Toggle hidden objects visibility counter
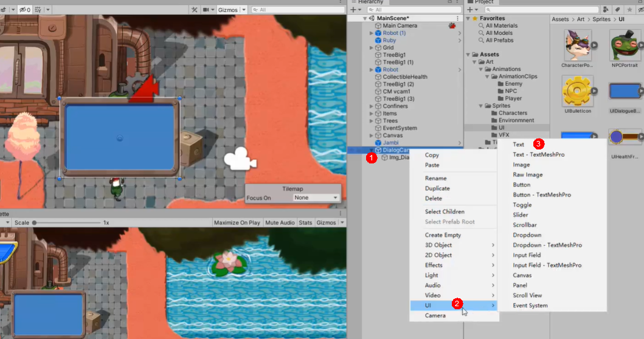 (x=25, y=10)
